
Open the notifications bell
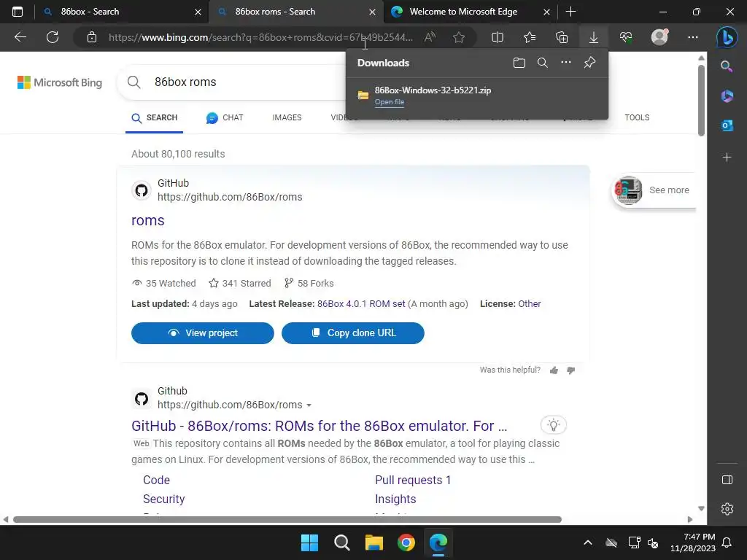(x=727, y=542)
